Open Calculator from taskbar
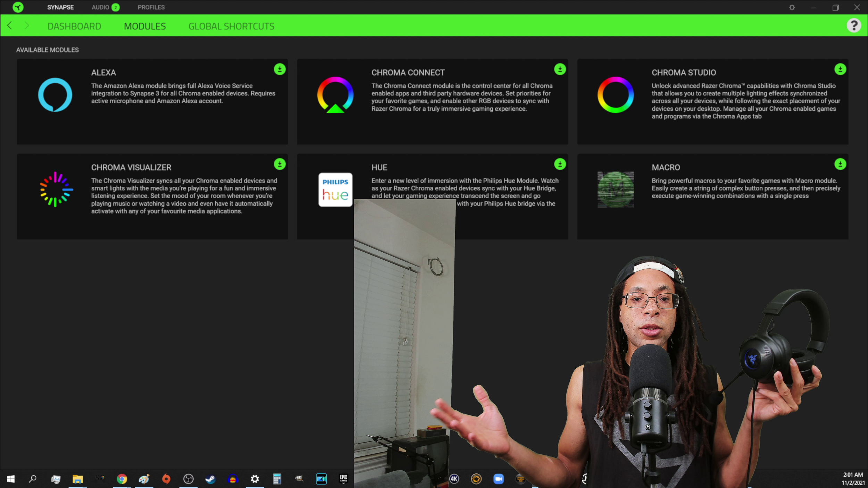This screenshot has height=488, width=868. (x=277, y=479)
